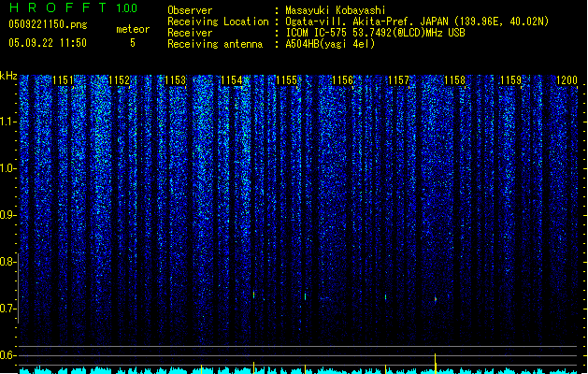Select the Ogata-vill. Akita-Pref. JAPAN location text
The image size is (588, 374).
pyautogui.click(x=417, y=22)
